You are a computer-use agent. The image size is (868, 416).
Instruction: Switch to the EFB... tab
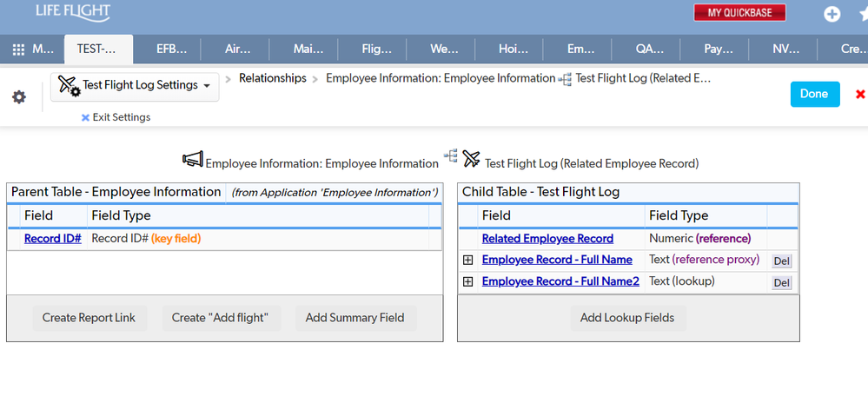(x=171, y=50)
